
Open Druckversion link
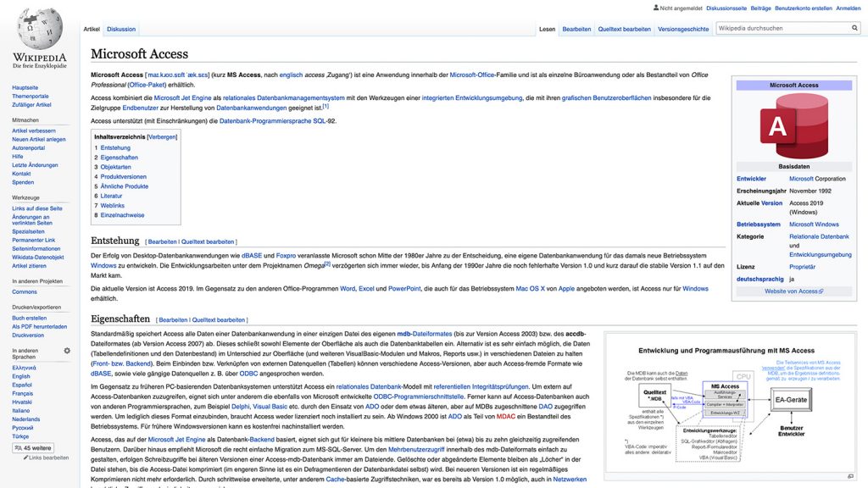(x=28, y=335)
